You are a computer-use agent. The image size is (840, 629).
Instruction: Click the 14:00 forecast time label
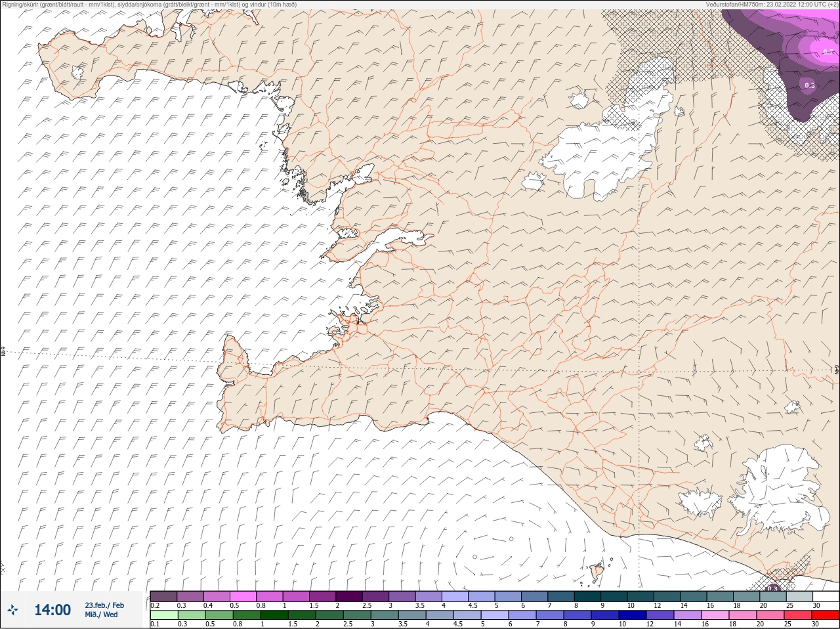click(x=52, y=610)
